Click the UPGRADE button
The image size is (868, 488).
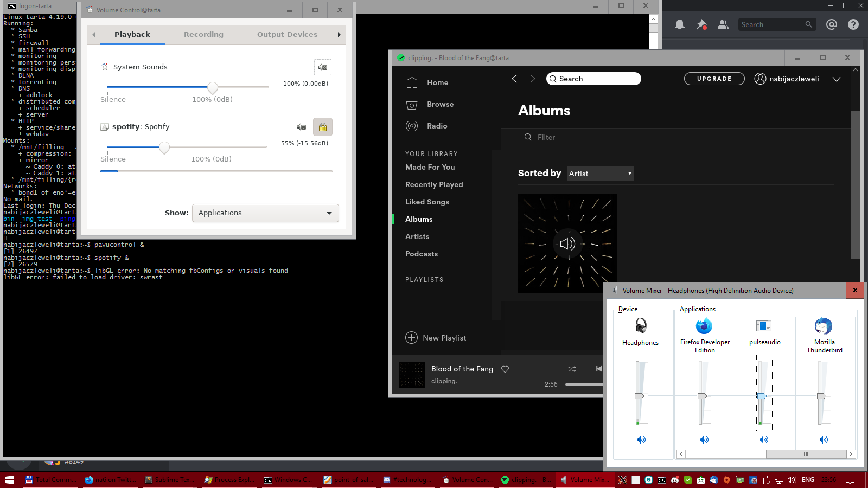point(714,79)
